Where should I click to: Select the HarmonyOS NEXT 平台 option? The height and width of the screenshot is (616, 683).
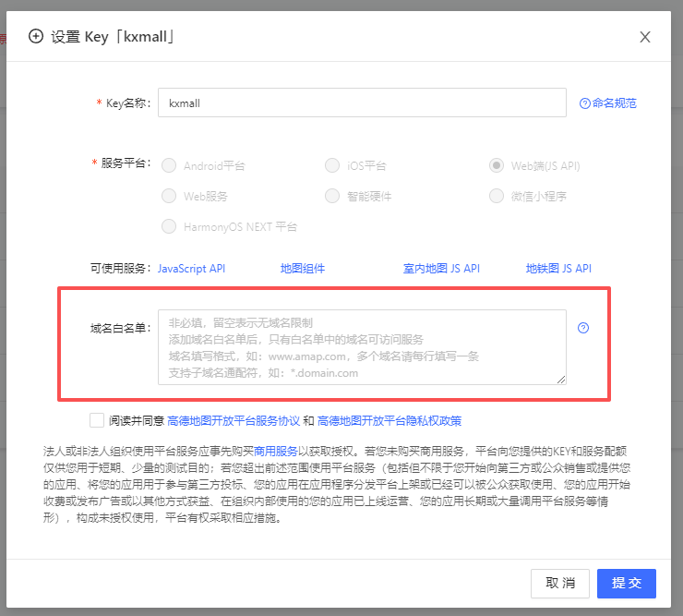point(169,226)
